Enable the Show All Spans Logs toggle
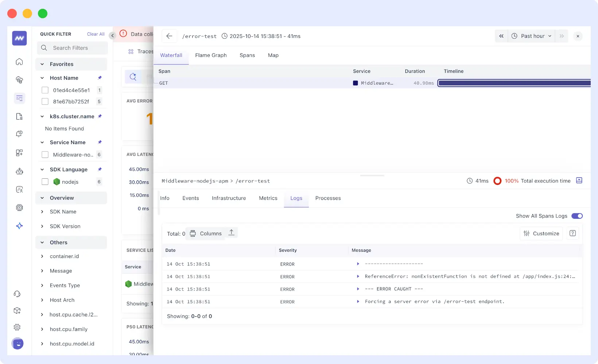Image resolution: width=598 pixels, height=364 pixels. (x=577, y=216)
